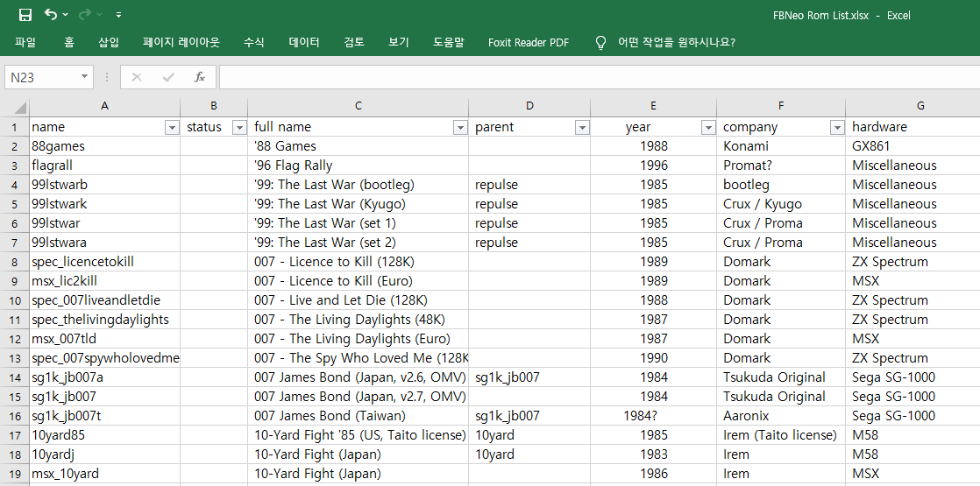
Task: Click the Insert Function fx icon
Action: 200,77
